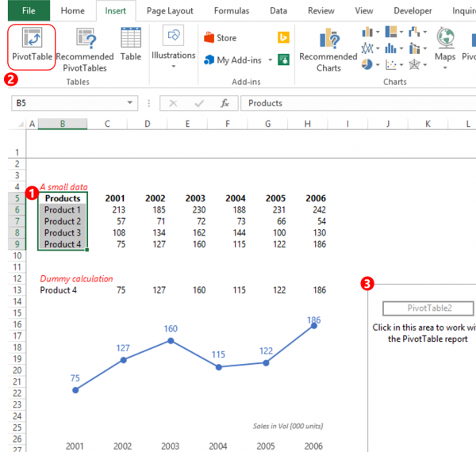Open the Developer tab
This screenshot has width=476, height=452.
pyautogui.click(x=413, y=11)
